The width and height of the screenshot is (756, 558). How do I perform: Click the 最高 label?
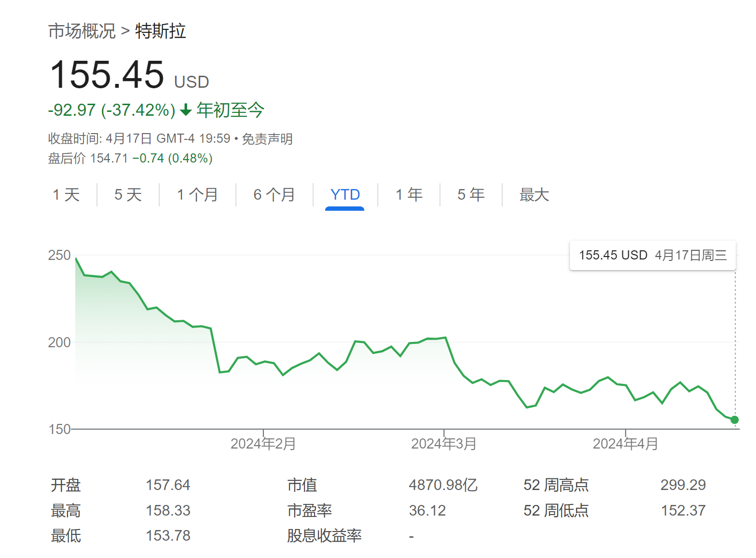point(66,510)
